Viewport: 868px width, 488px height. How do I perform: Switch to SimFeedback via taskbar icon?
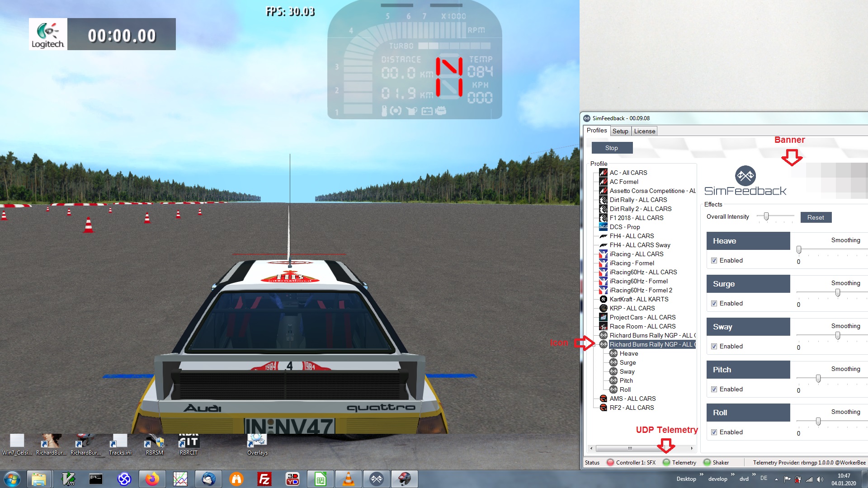point(377,479)
